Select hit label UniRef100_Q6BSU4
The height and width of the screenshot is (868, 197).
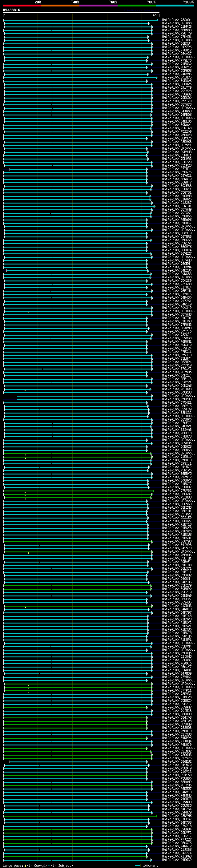177,43
